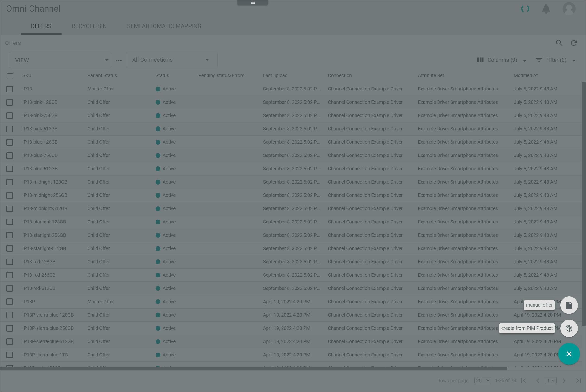The width and height of the screenshot is (586, 392).
Task: Open the VIEW dropdown
Action: 60,60
